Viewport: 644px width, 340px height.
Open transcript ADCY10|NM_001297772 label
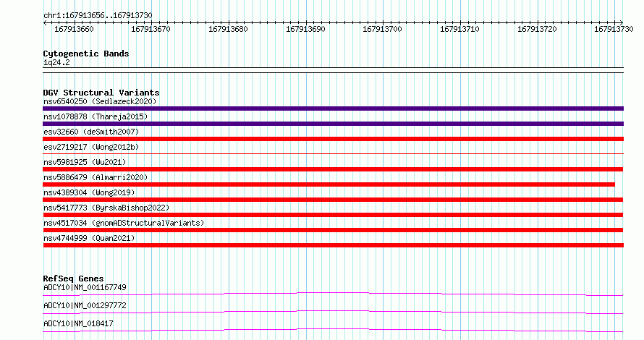(85, 305)
